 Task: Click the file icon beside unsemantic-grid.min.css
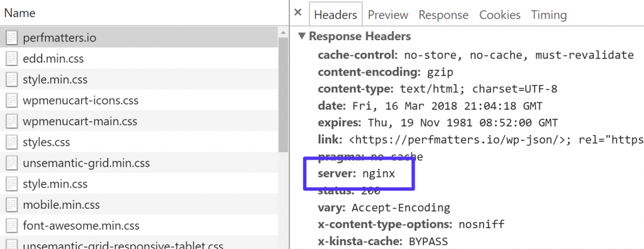12,163
